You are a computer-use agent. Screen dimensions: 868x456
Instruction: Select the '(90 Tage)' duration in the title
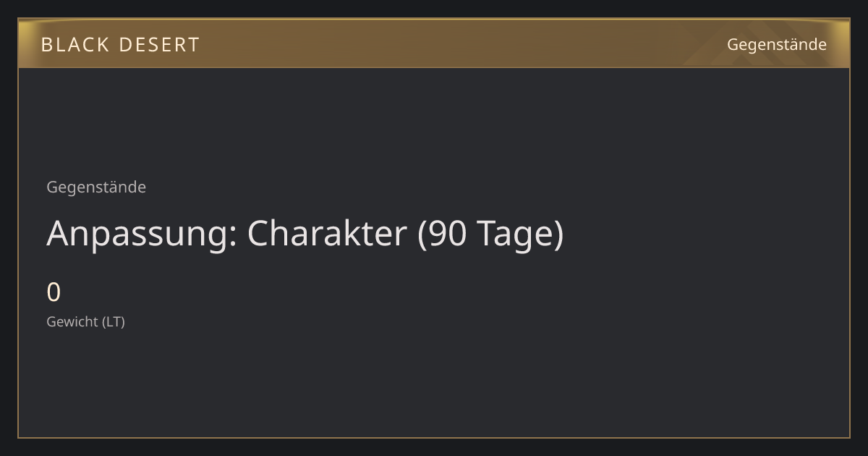[x=490, y=234]
